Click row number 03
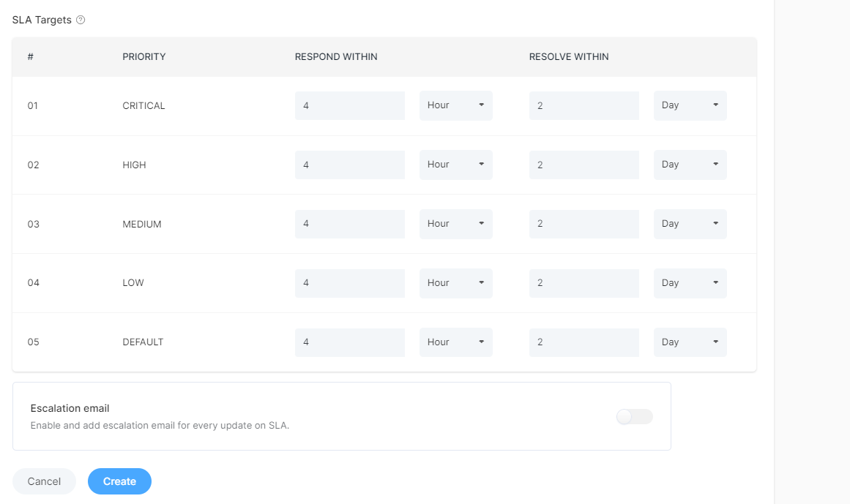The height and width of the screenshot is (504, 850). point(34,224)
